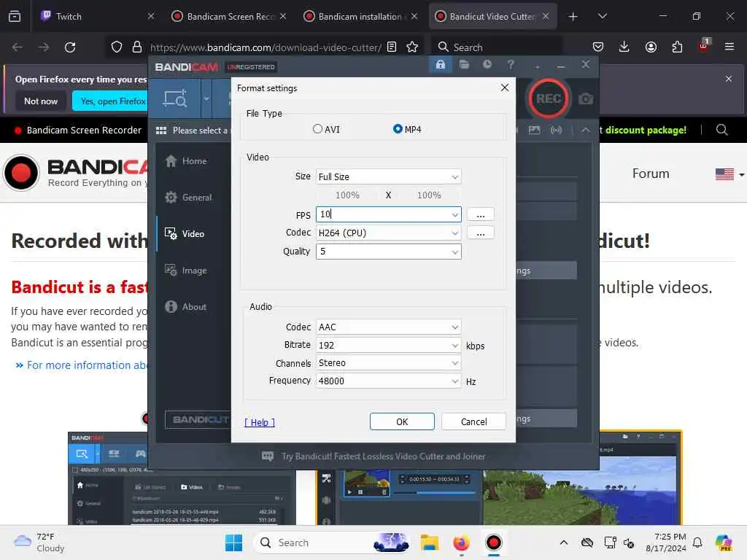Image resolution: width=747 pixels, height=560 pixels.
Task: Open the audio Codec AAC dropdown
Action: click(x=388, y=327)
